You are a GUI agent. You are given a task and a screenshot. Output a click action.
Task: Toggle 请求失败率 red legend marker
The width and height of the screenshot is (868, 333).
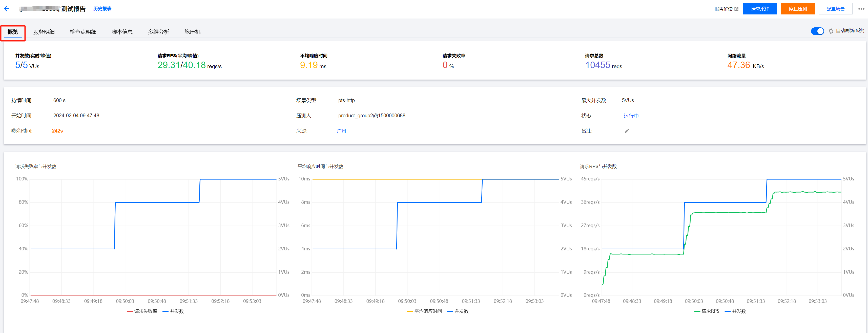click(x=130, y=311)
